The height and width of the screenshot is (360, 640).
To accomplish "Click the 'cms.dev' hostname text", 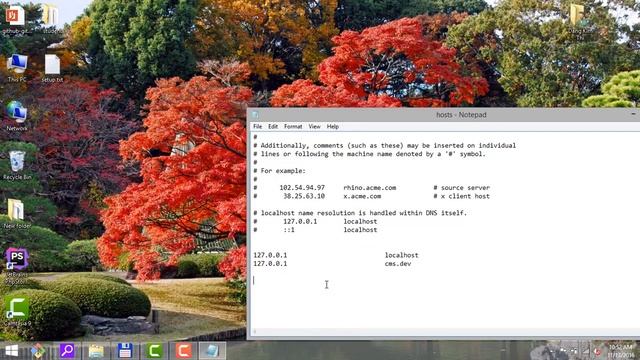I will point(398,264).
